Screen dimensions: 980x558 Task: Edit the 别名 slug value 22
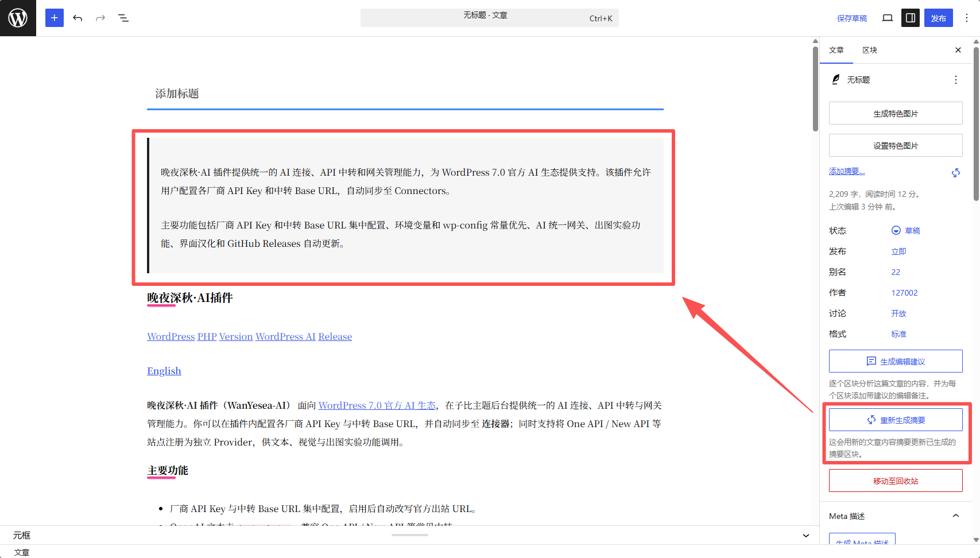click(896, 272)
